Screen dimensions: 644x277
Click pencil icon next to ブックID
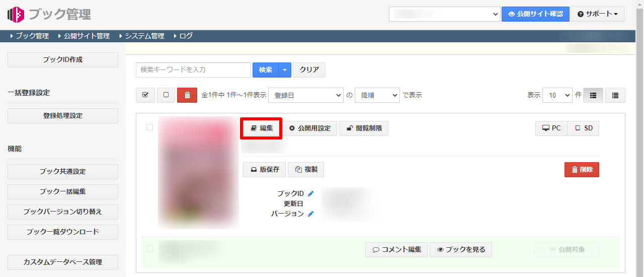click(311, 193)
